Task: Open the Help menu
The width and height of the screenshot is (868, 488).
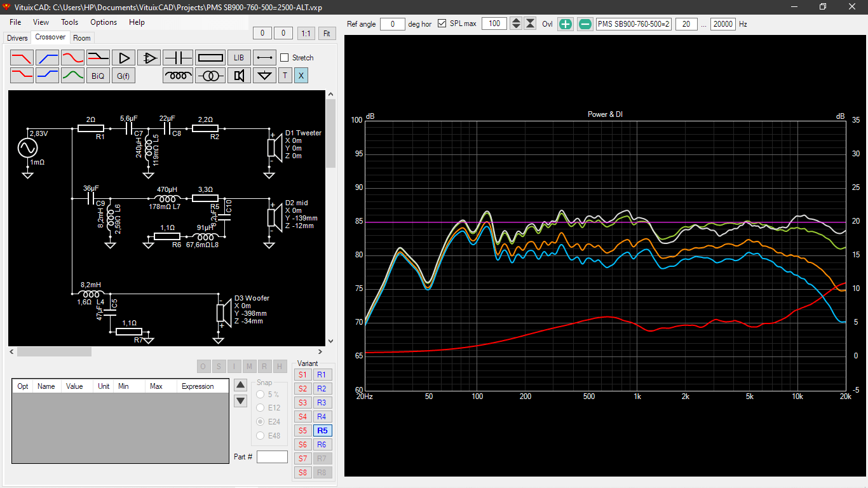Action: coord(137,22)
